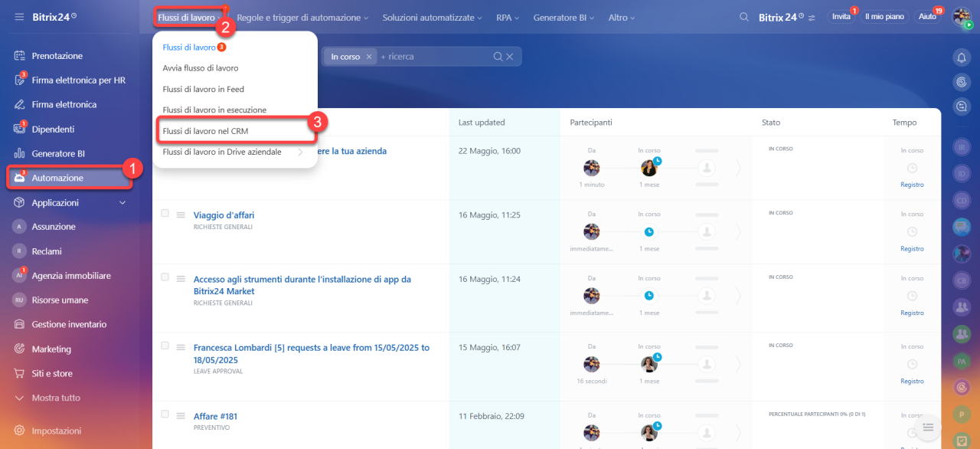Click the floating list button at bottom right
980x449 pixels.
point(928,427)
